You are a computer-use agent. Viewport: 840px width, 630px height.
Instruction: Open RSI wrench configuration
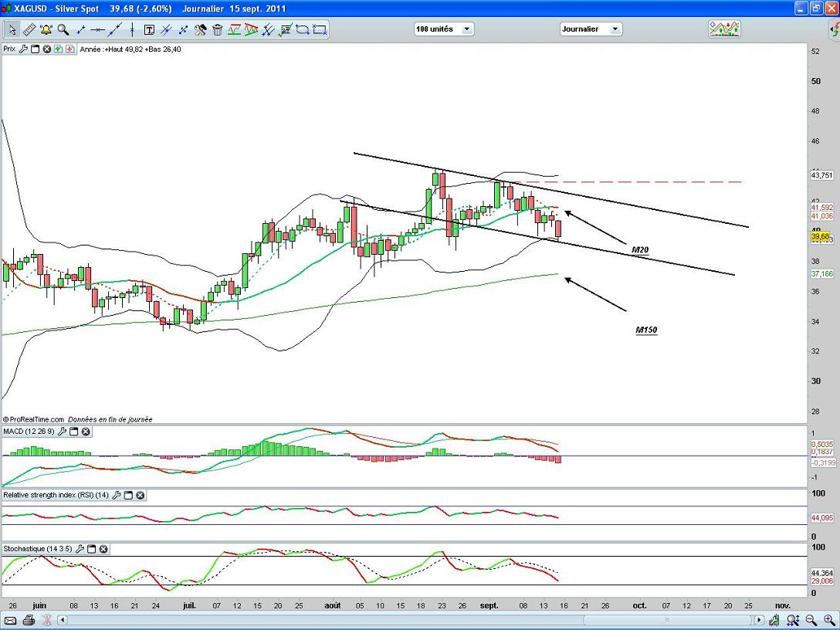coord(117,495)
